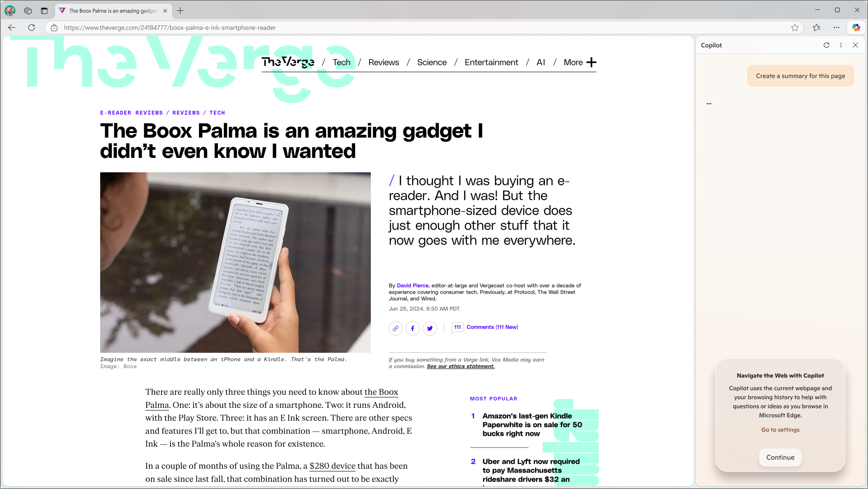Expand Copilot options three-dot menu
868x489 pixels.
point(841,45)
